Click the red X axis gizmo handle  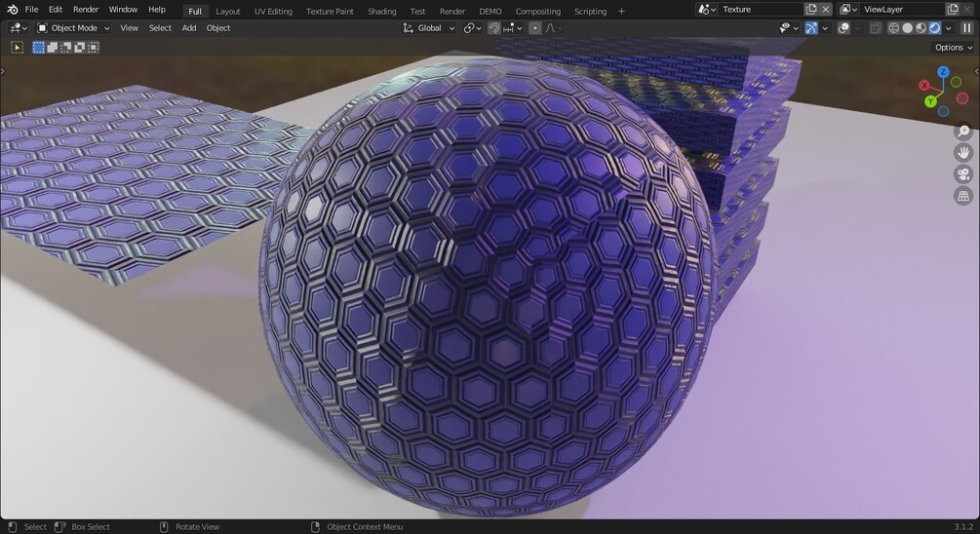(x=924, y=86)
